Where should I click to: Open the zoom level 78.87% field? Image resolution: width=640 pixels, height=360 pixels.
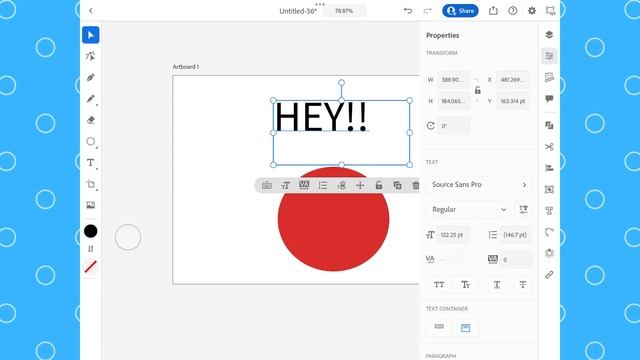(x=344, y=11)
